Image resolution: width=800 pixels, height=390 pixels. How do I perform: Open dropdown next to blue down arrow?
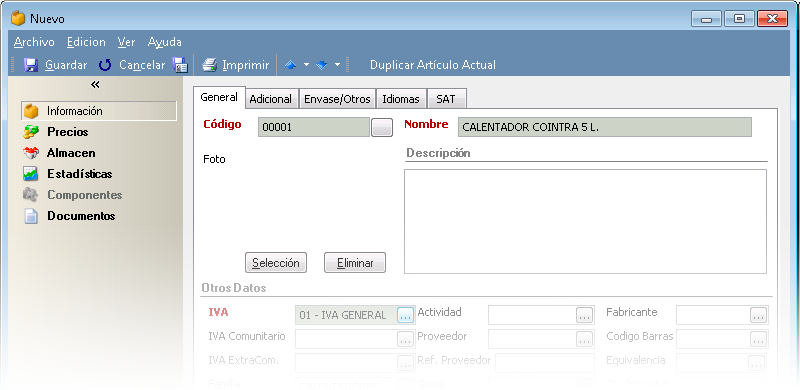pos(337,65)
